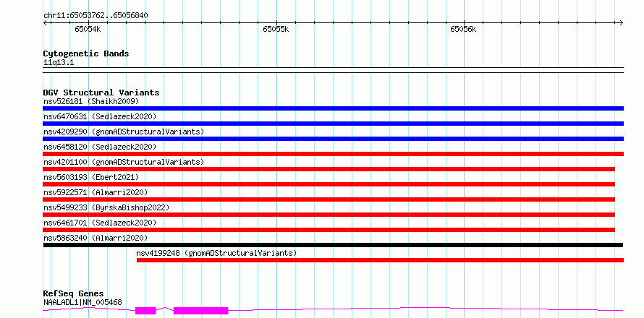The image size is (644, 318).
Task: Click the 65055k ruler label
Action: pyautogui.click(x=276, y=29)
